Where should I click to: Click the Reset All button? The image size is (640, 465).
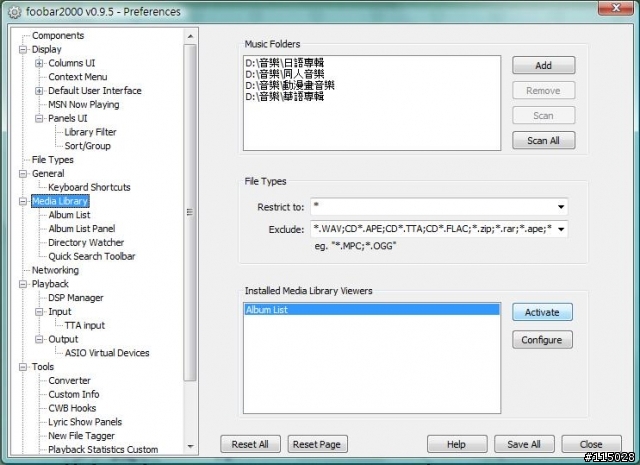250,444
